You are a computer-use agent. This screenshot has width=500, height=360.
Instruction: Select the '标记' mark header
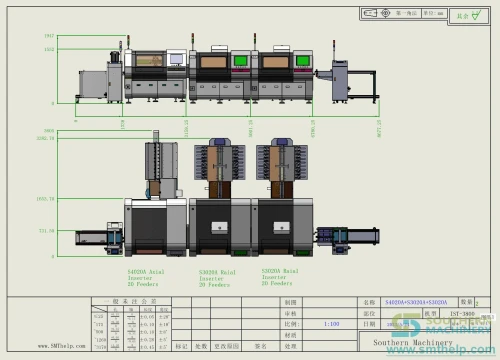click(x=181, y=346)
